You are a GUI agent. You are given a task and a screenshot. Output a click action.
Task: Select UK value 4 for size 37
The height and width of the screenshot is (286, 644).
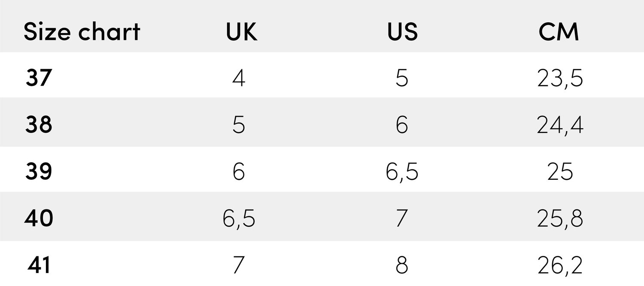click(x=239, y=78)
